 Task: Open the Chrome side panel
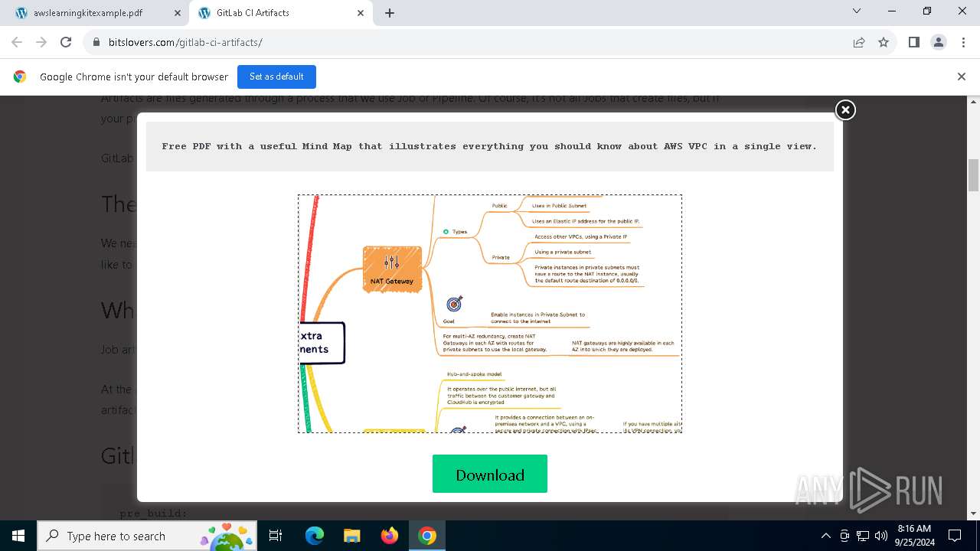(913, 42)
